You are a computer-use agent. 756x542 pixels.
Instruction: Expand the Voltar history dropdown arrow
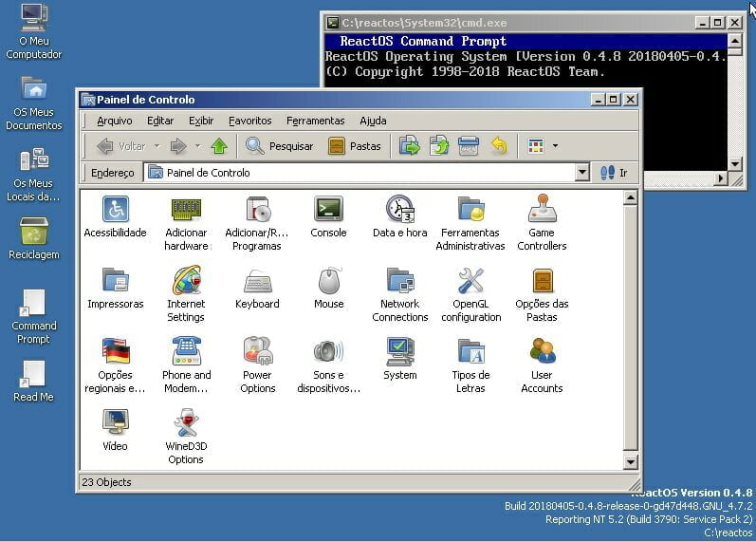click(157, 146)
